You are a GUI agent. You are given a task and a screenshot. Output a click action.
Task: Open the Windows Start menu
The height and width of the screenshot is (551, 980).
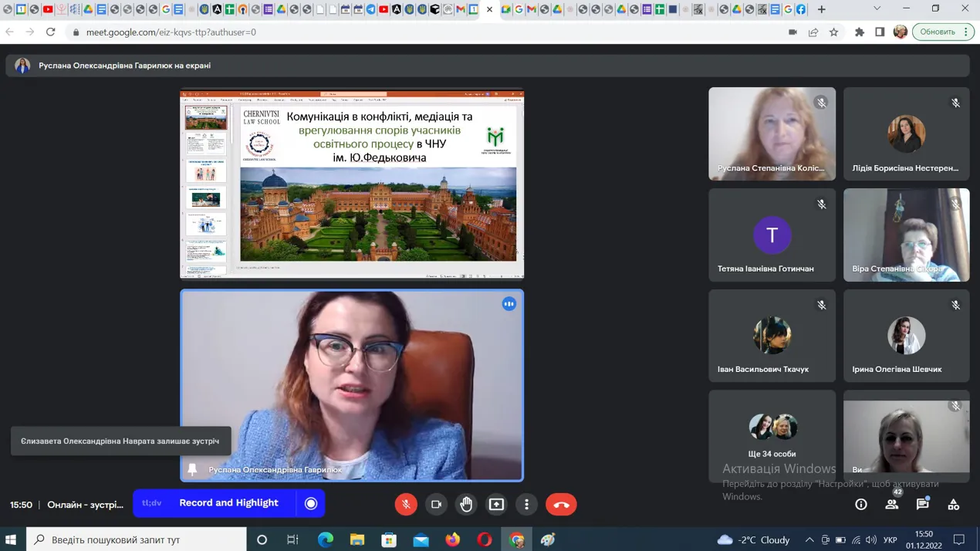[x=11, y=539]
